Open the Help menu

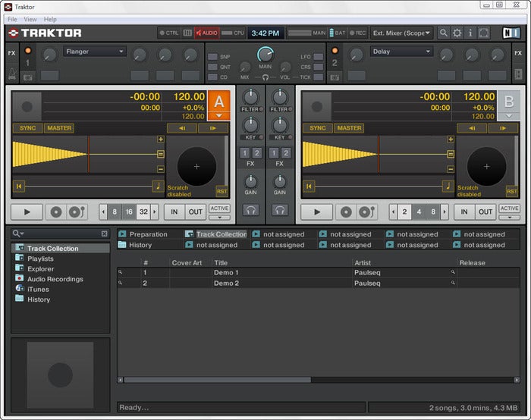50,19
